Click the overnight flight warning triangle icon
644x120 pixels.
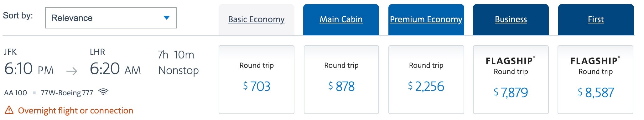(x=9, y=110)
